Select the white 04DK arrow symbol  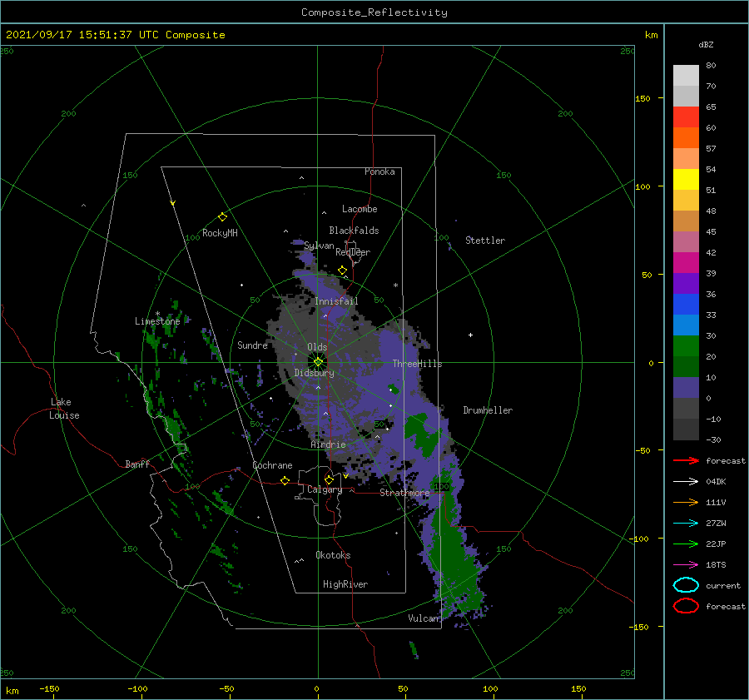point(686,481)
